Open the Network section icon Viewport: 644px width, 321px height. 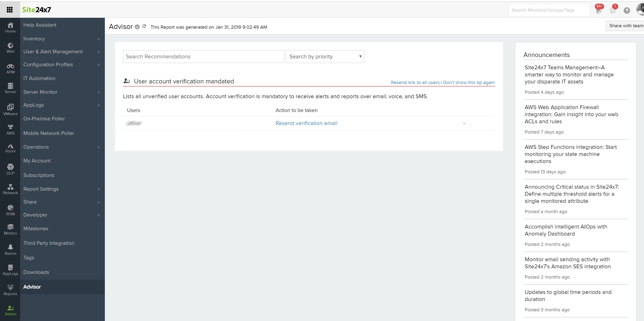tap(10, 189)
